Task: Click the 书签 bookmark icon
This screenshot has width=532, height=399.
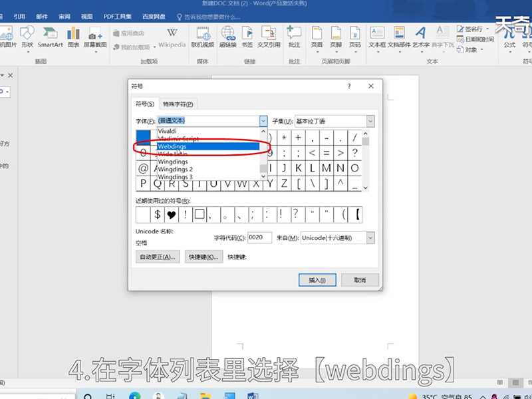Action: pos(247,37)
